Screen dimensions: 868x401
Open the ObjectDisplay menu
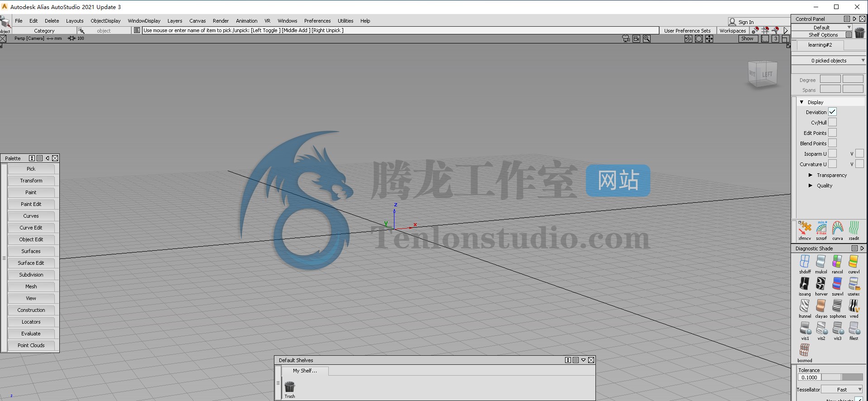106,21
